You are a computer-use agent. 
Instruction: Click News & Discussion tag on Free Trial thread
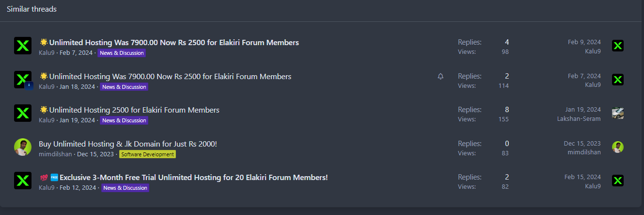point(125,188)
